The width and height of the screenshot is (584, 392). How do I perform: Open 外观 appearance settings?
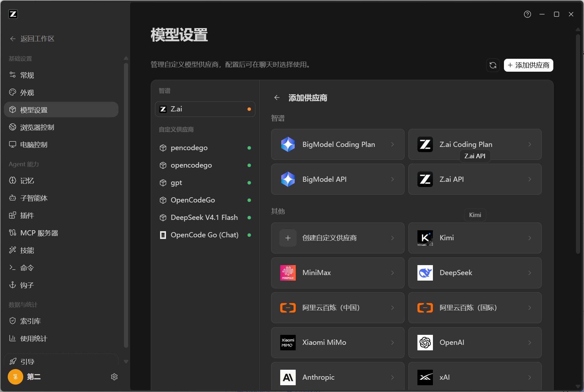[x=61, y=93]
